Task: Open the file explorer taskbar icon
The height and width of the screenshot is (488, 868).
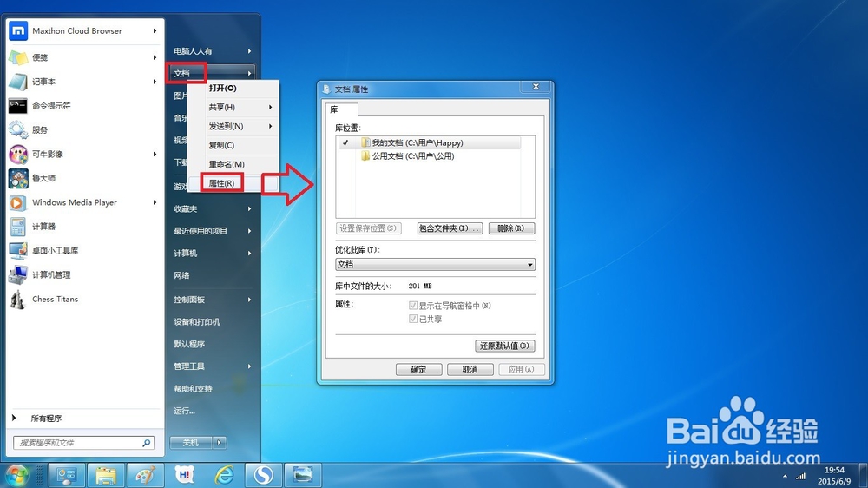Action: (x=106, y=475)
